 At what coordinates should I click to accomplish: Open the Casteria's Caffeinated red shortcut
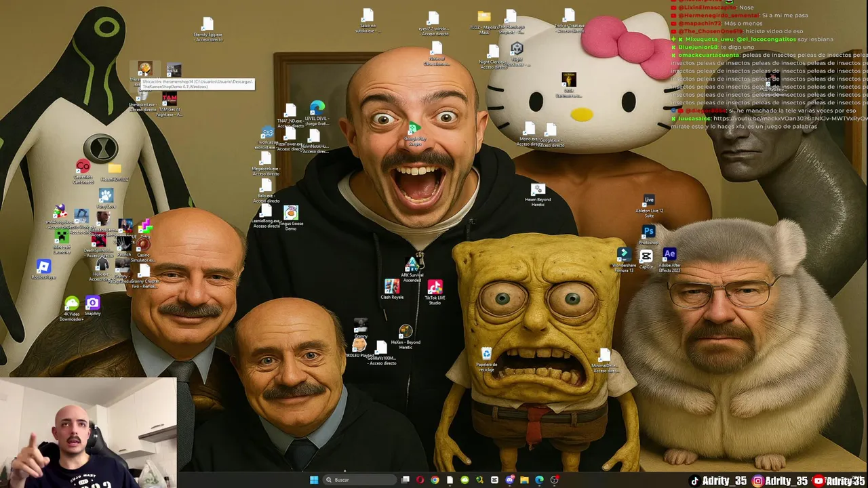pos(83,171)
